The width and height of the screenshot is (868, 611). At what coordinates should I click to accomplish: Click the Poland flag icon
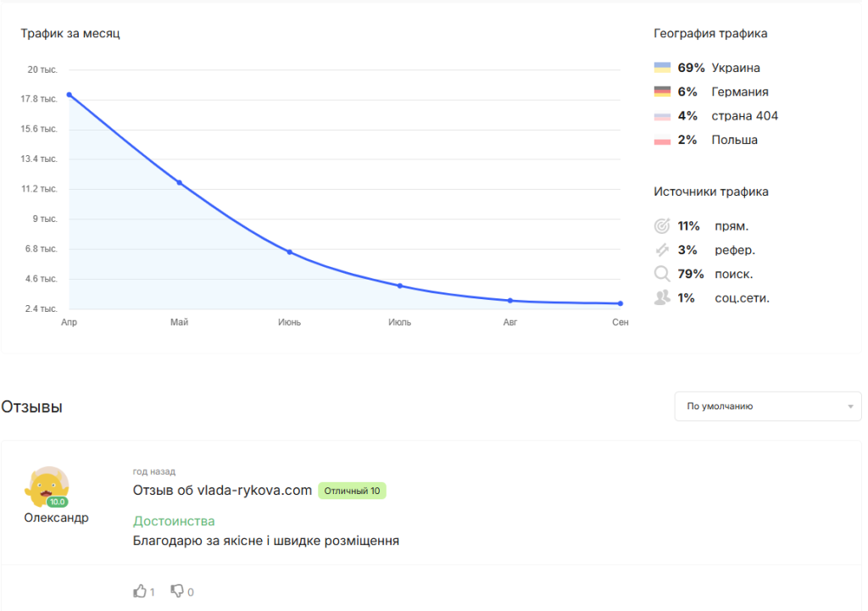pos(663,140)
